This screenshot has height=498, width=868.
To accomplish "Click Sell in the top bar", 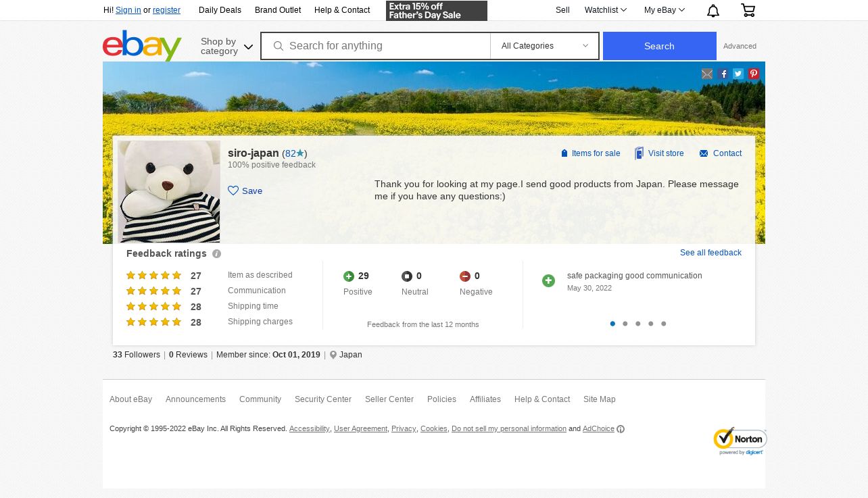I will point(562,10).
